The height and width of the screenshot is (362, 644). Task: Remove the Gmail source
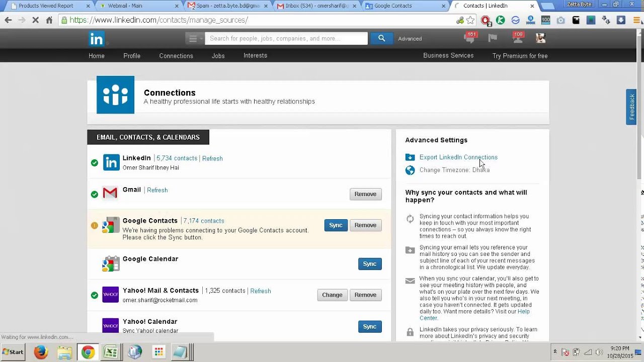365,194
